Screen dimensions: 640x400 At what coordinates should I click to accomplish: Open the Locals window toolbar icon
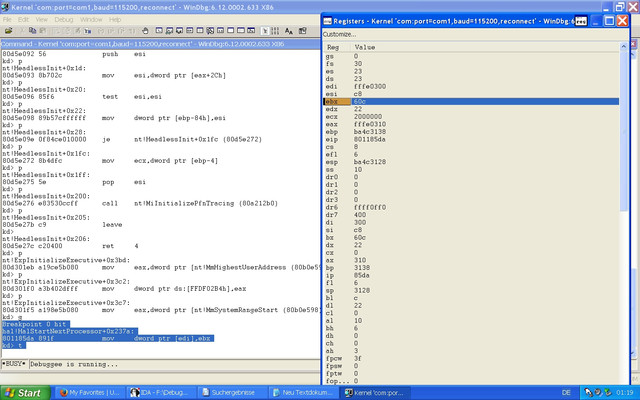(180, 31)
